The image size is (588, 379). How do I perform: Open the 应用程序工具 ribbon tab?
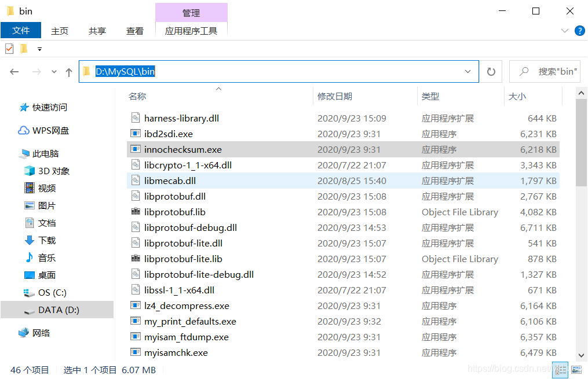191,31
